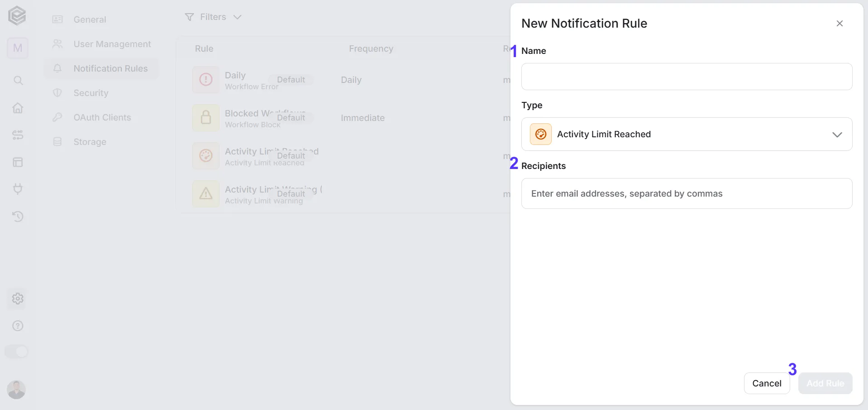The image size is (868, 410).
Task: Open the table layout icon in sidebar
Action: pos(18,162)
